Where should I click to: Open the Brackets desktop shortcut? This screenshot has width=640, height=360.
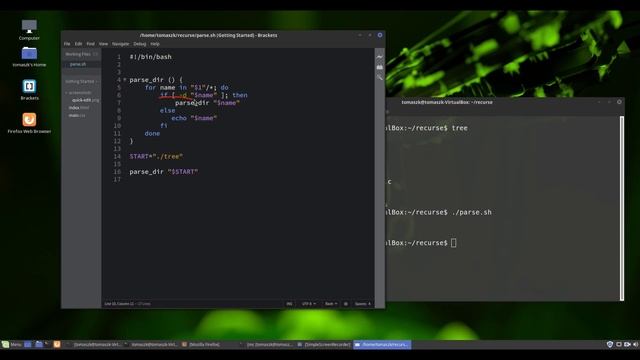29,90
